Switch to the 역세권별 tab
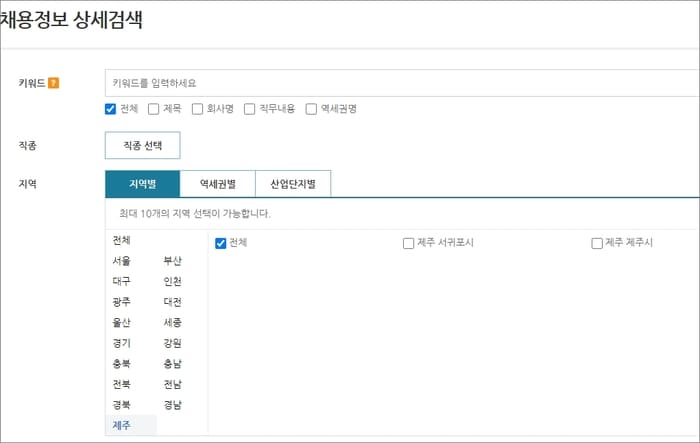 click(218, 184)
